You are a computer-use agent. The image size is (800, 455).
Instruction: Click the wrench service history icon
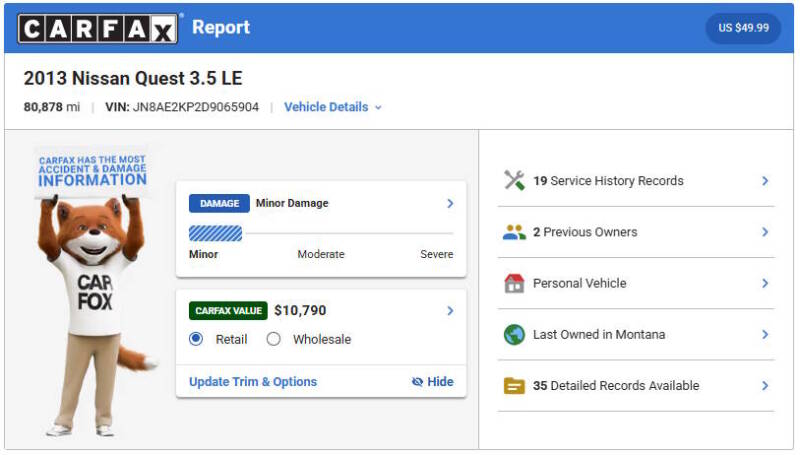pos(514,181)
